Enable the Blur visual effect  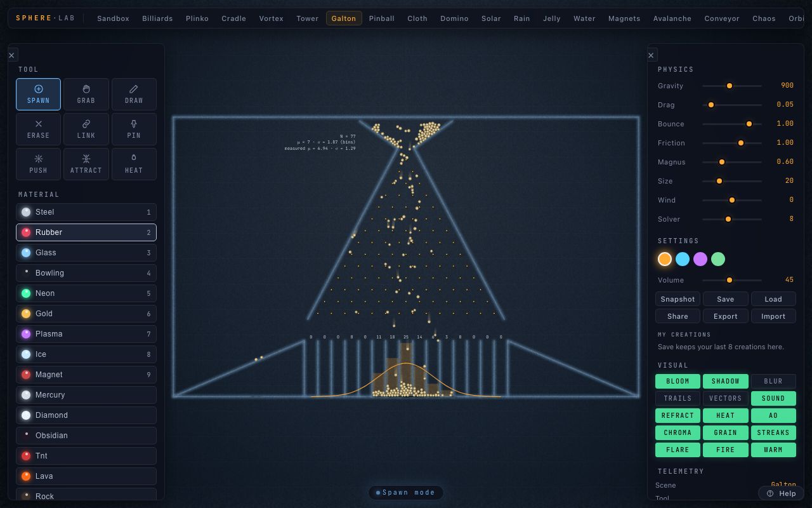click(x=773, y=381)
